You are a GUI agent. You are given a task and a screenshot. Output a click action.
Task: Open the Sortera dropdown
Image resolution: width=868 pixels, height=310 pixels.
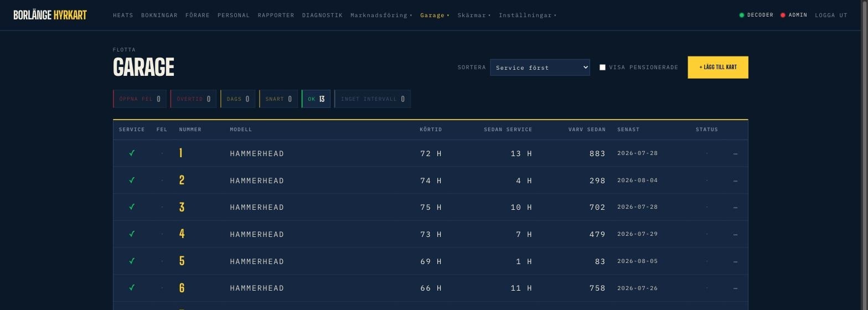pos(540,68)
